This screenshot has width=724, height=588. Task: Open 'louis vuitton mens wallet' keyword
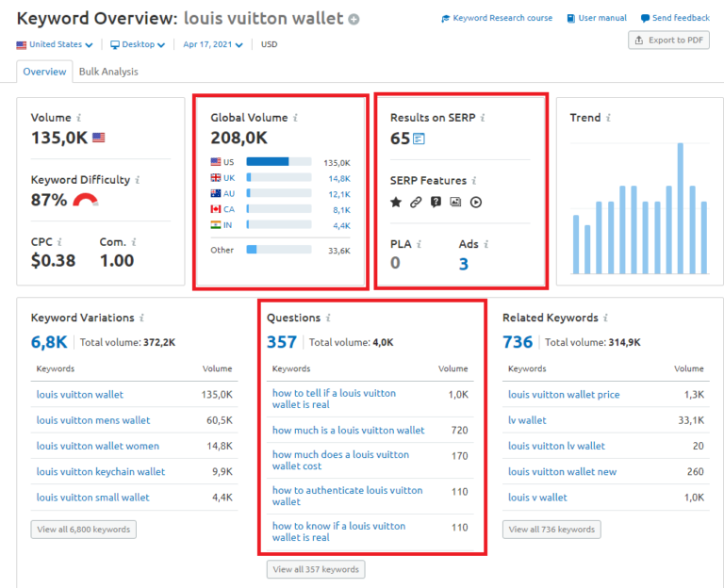point(93,420)
